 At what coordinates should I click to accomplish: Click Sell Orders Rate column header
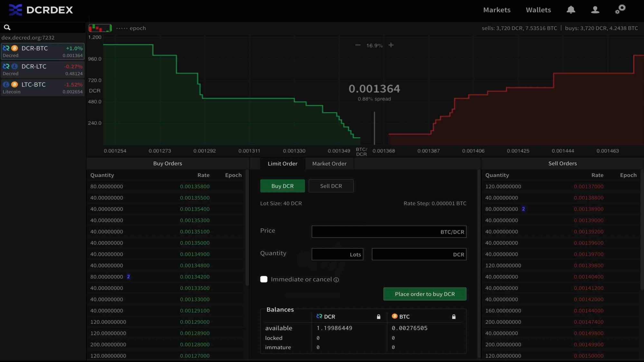(x=597, y=175)
